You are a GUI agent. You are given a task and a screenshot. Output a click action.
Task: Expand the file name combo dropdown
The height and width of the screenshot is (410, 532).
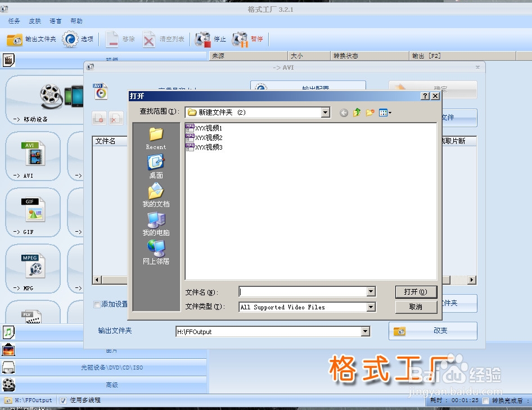coord(371,291)
